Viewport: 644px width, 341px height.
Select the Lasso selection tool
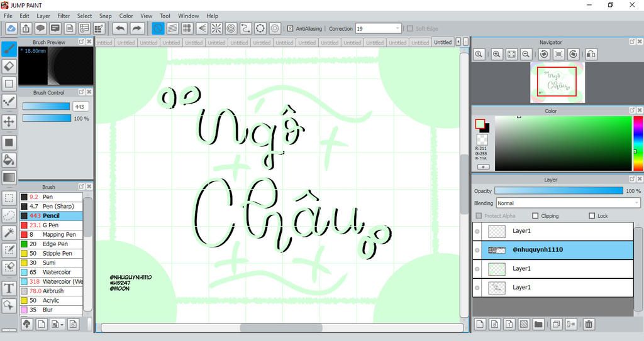[9, 215]
